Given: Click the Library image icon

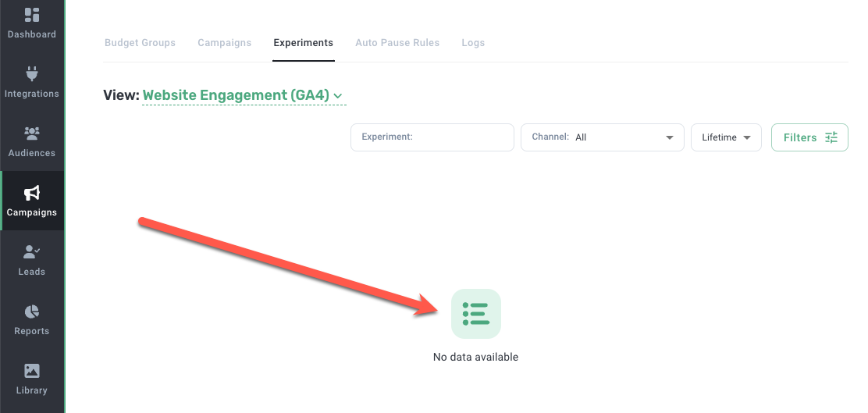Looking at the screenshot, I should coord(32,371).
